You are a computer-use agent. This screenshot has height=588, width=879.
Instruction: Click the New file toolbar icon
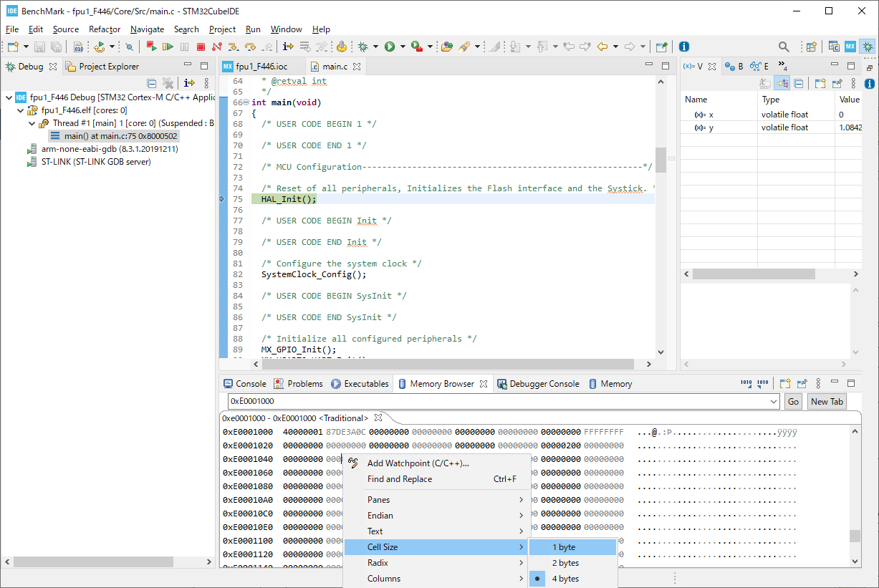coord(13,47)
